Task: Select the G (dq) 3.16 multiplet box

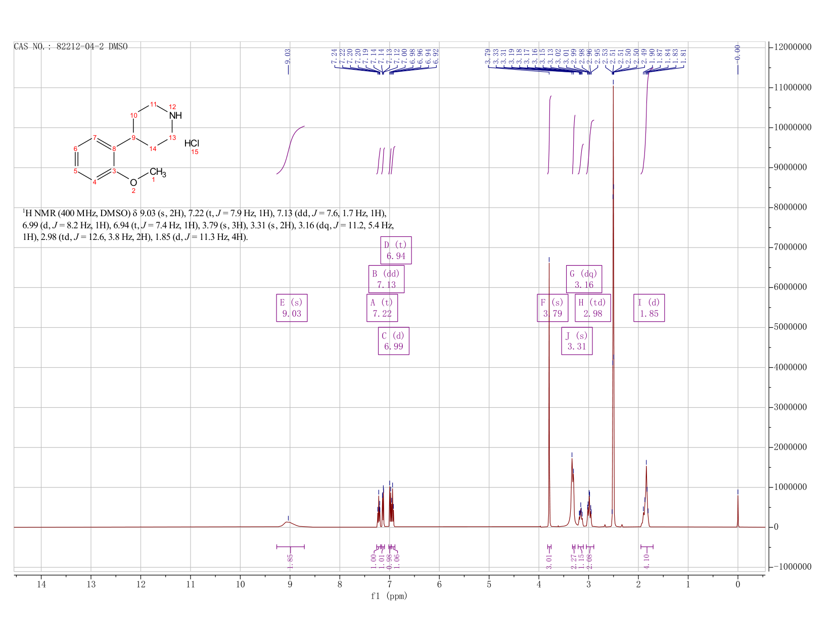Action: [584, 279]
